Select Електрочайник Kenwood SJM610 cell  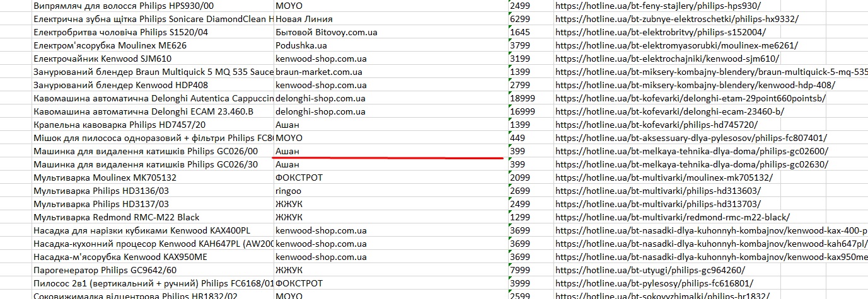click(153, 59)
